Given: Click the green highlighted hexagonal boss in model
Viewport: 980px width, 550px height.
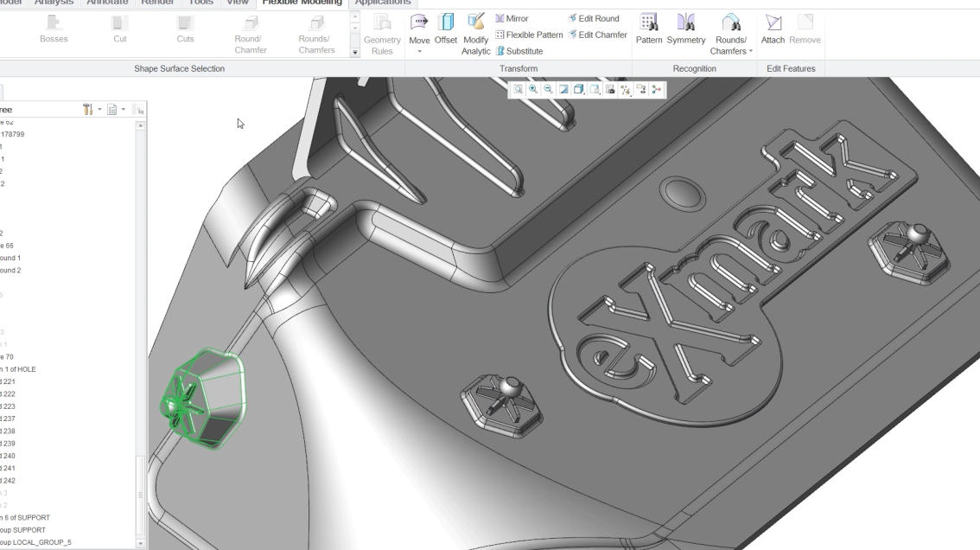Looking at the screenshot, I should coord(203,400).
